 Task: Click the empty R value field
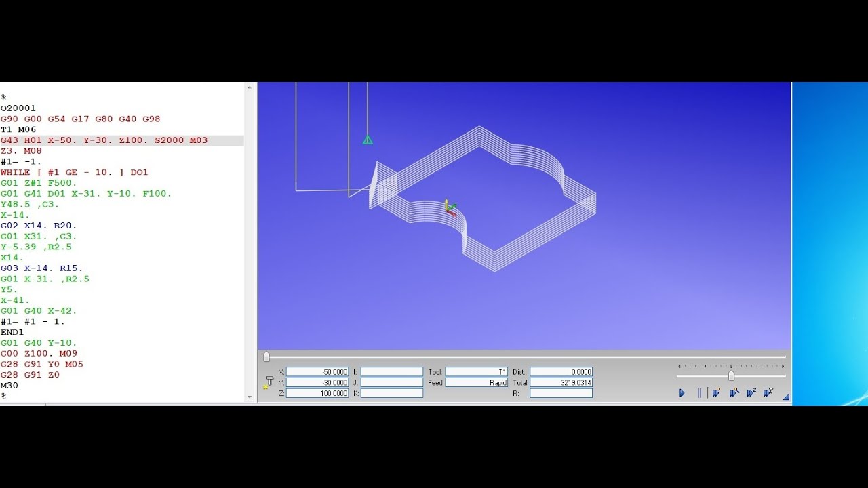tap(561, 393)
